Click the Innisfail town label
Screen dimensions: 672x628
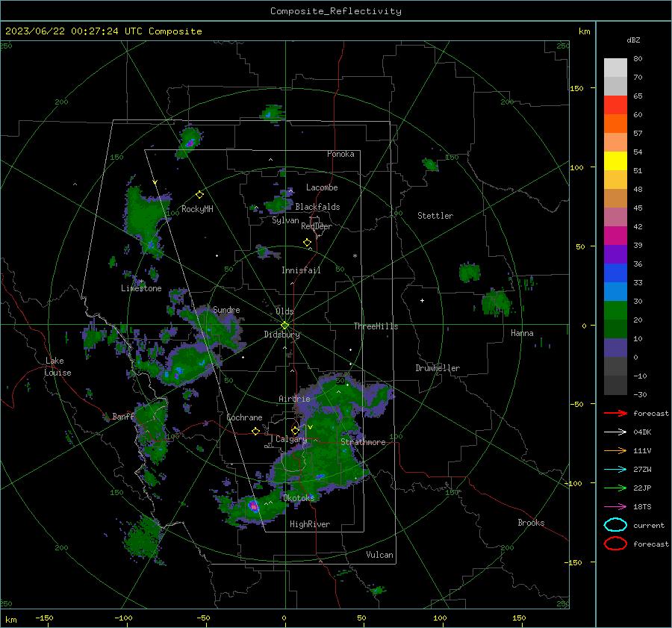[x=301, y=270]
